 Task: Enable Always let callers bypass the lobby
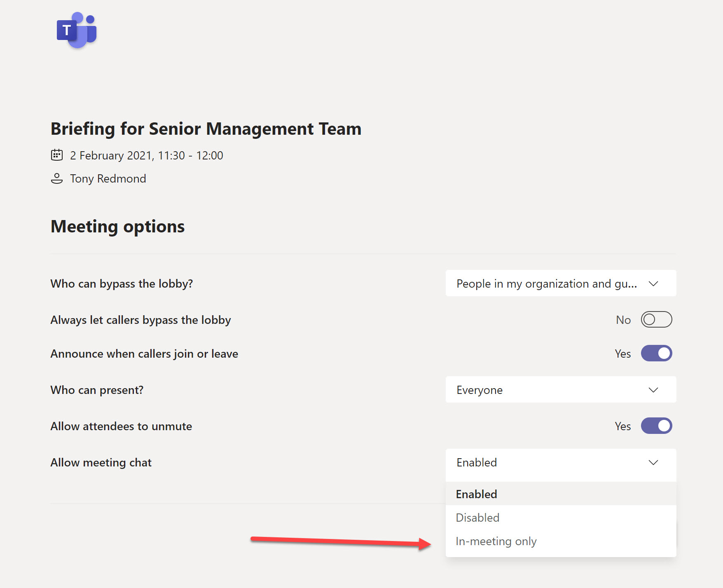click(656, 320)
